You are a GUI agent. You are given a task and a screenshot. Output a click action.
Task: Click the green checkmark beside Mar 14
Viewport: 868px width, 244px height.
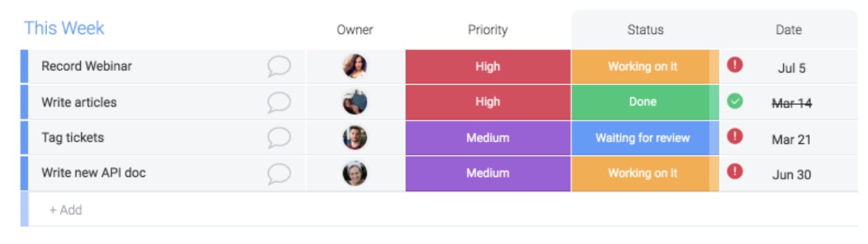point(735,101)
